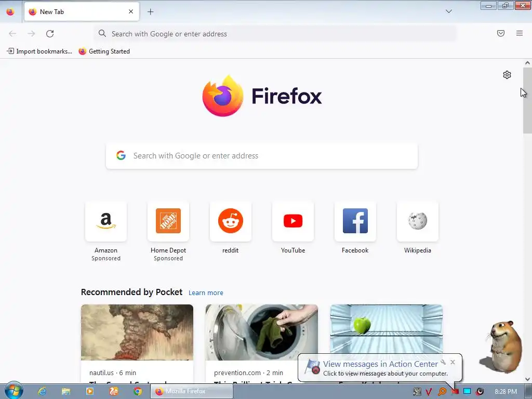Viewport: 532px width, 399px height.
Task: Click the vertical scrollbar thumb
Action: click(x=527, y=100)
